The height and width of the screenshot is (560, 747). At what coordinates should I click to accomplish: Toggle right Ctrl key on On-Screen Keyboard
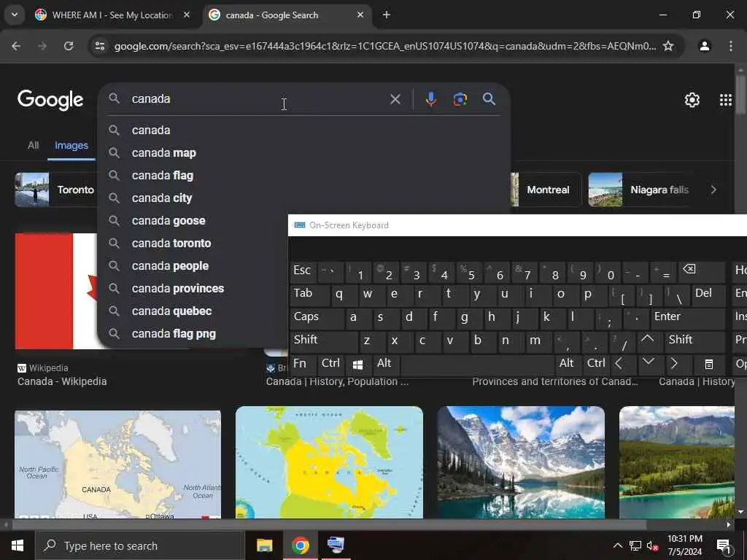pyautogui.click(x=595, y=365)
